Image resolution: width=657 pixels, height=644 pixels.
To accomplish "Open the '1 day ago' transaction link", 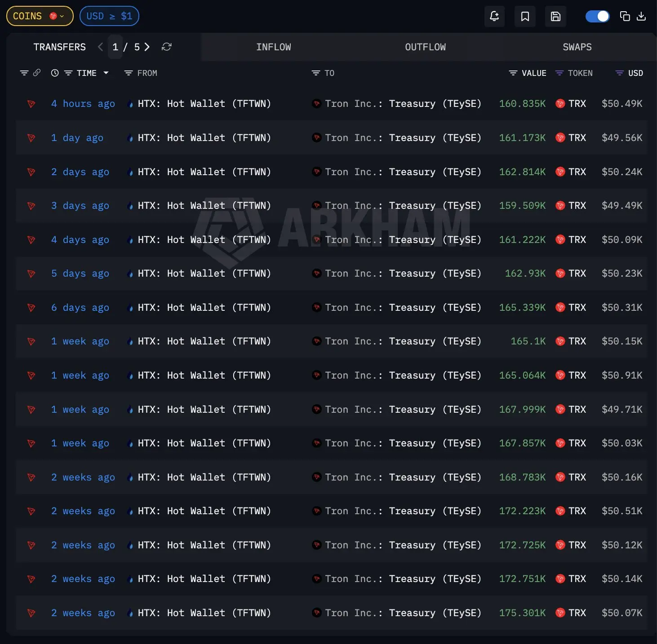I will (77, 138).
